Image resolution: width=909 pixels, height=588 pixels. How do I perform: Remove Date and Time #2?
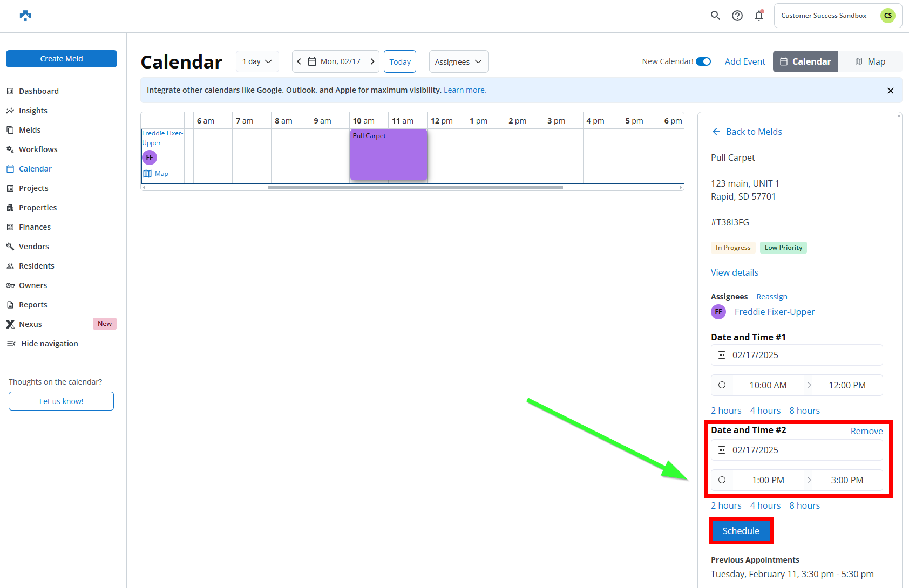[866, 431]
